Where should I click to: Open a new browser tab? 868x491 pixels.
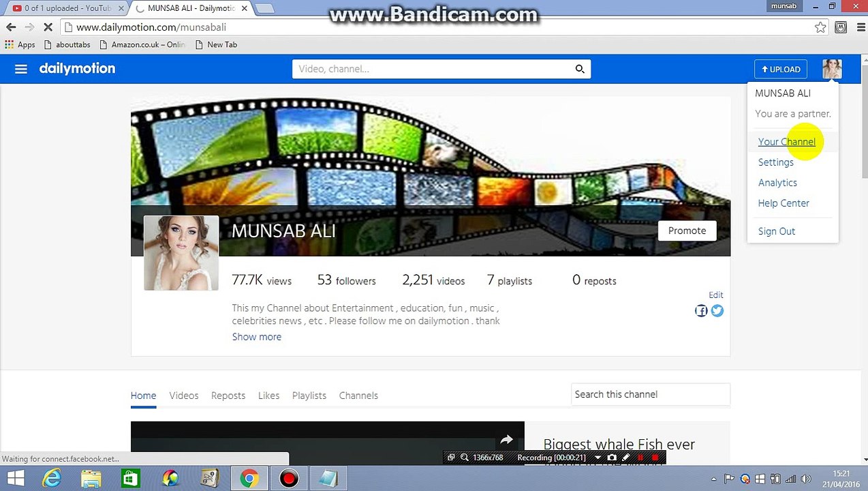coord(264,8)
